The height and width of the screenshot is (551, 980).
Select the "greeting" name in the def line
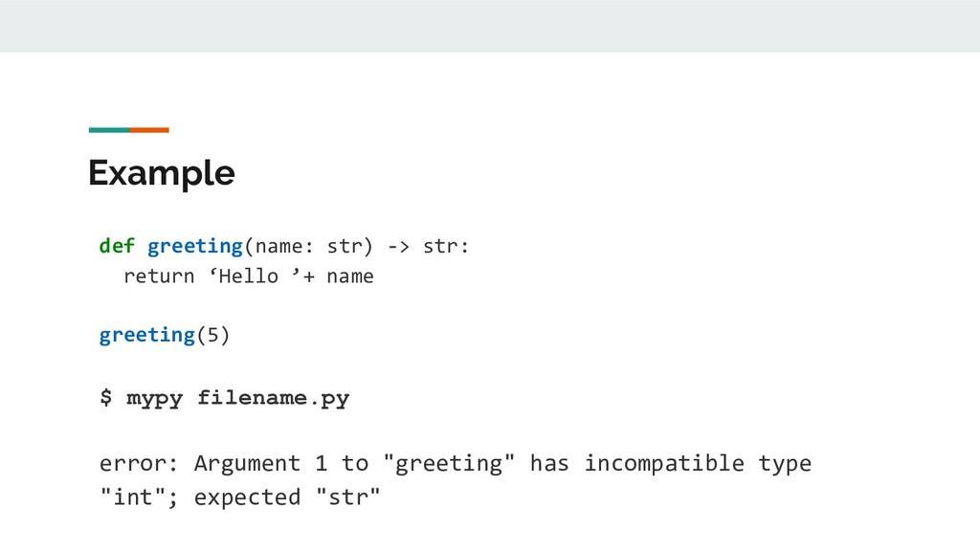coord(195,247)
